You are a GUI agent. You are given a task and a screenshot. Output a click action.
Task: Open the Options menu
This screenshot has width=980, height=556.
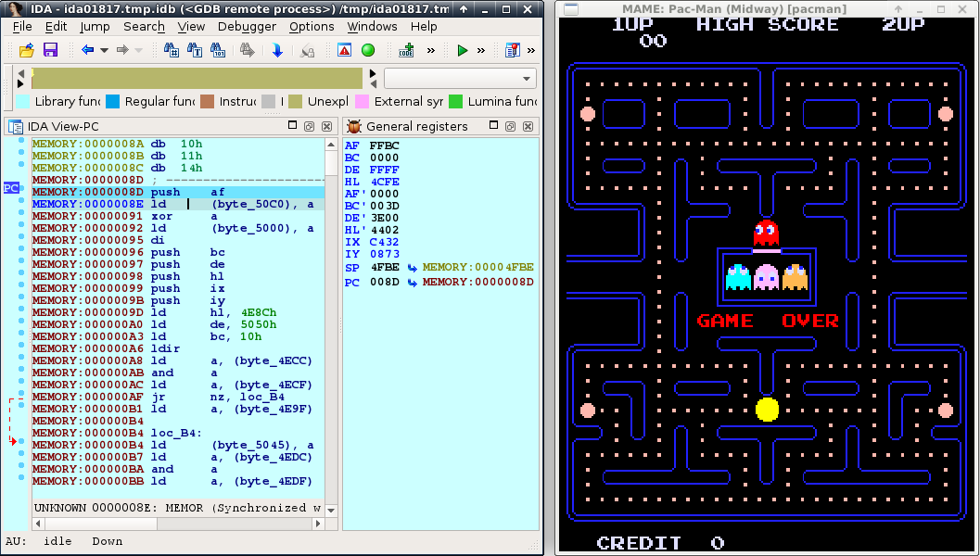(312, 27)
